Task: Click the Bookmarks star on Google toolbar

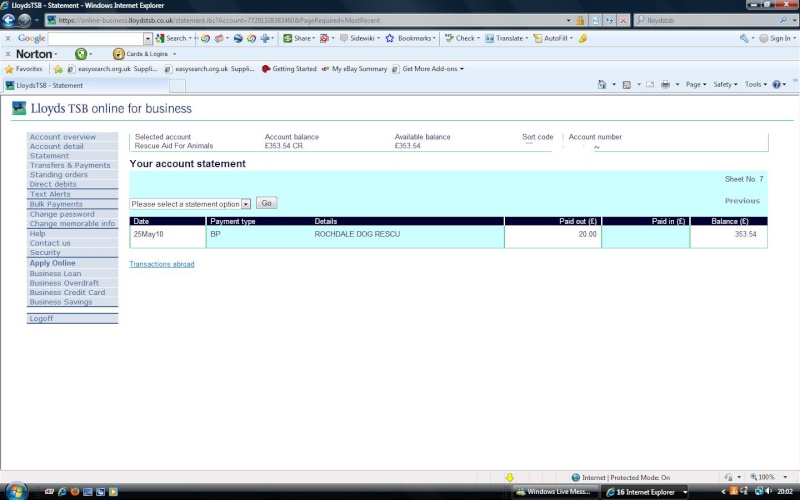Action: coord(390,38)
